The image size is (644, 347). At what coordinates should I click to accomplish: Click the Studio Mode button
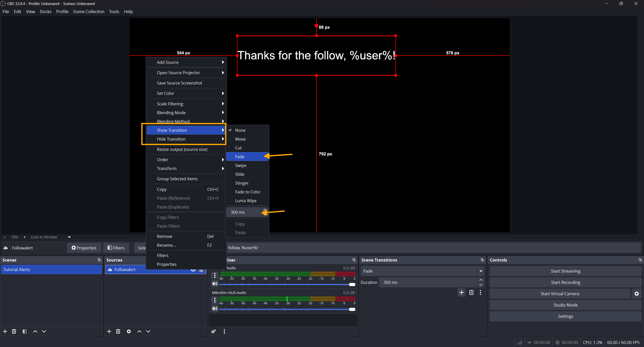565,305
